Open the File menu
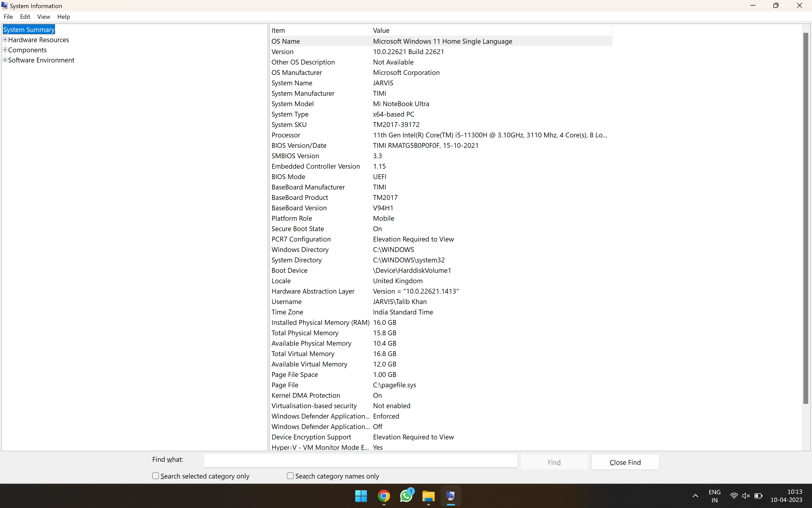812x508 pixels. pyautogui.click(x=8, y=17)
